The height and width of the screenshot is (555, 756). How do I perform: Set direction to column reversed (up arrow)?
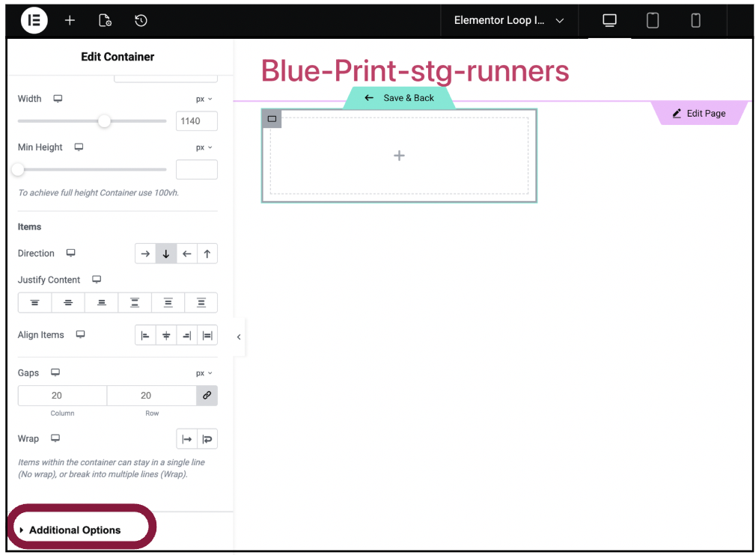point(207,254)
